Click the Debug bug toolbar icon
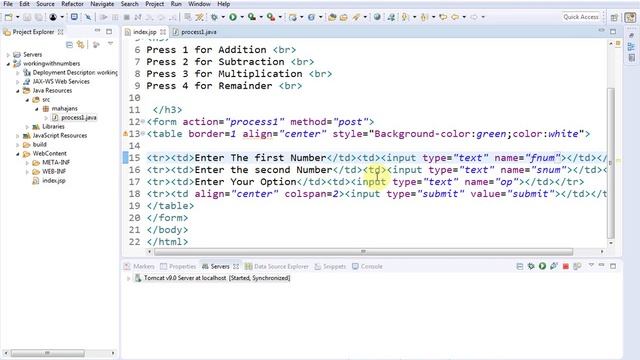This screenshot has width=640, height=360. coord(214,17)
